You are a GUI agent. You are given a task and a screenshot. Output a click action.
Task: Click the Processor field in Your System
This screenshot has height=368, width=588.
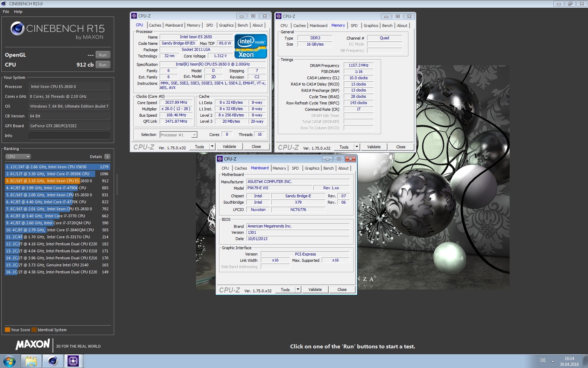(69, 87)
